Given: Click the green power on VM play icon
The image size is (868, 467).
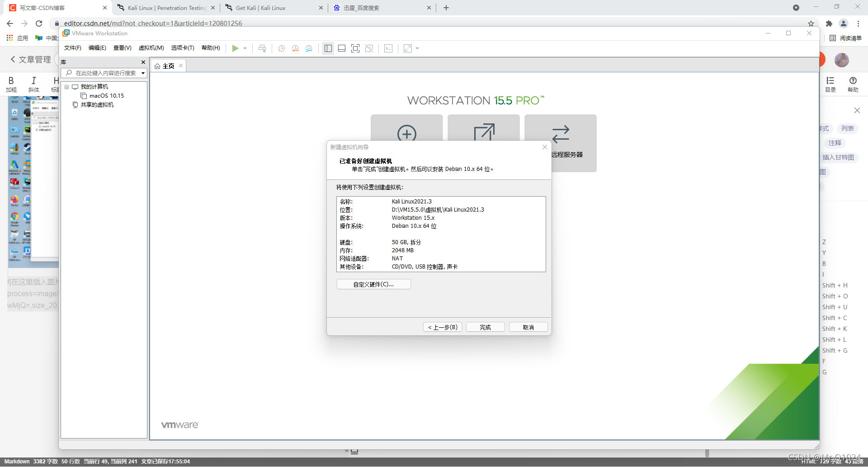Looking at the screenshot, I should coord(235,48).
